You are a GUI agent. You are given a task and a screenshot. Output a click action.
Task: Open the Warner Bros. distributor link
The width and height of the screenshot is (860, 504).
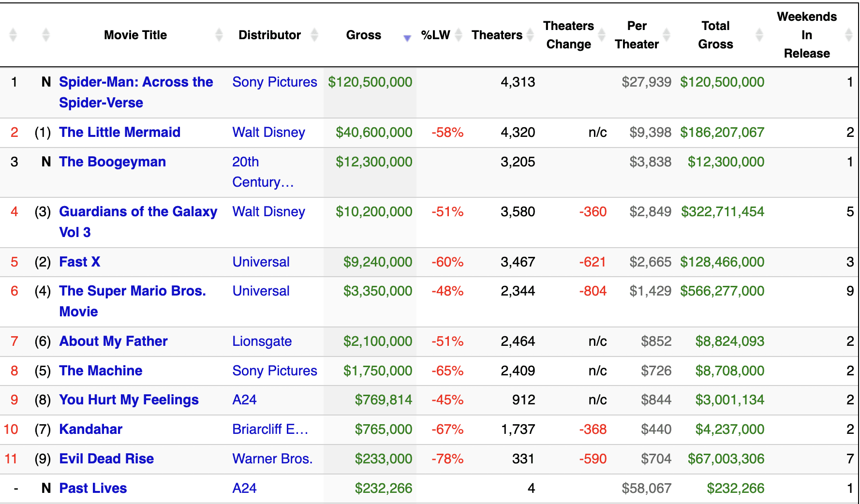click(272, 459)
